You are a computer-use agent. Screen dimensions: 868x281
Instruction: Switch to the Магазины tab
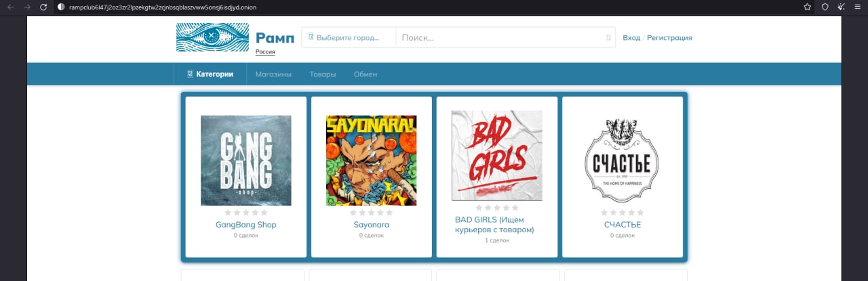click(273, 74)
